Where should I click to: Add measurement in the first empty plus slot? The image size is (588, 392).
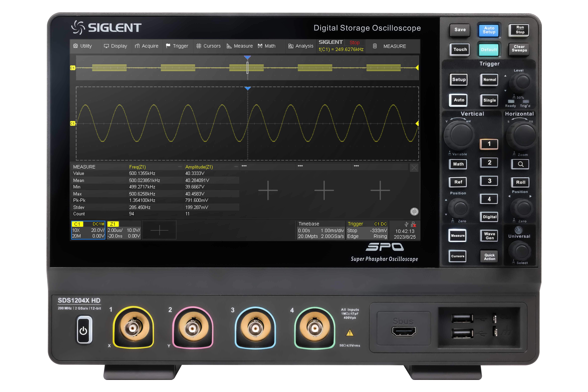click(x=268, y=190)
